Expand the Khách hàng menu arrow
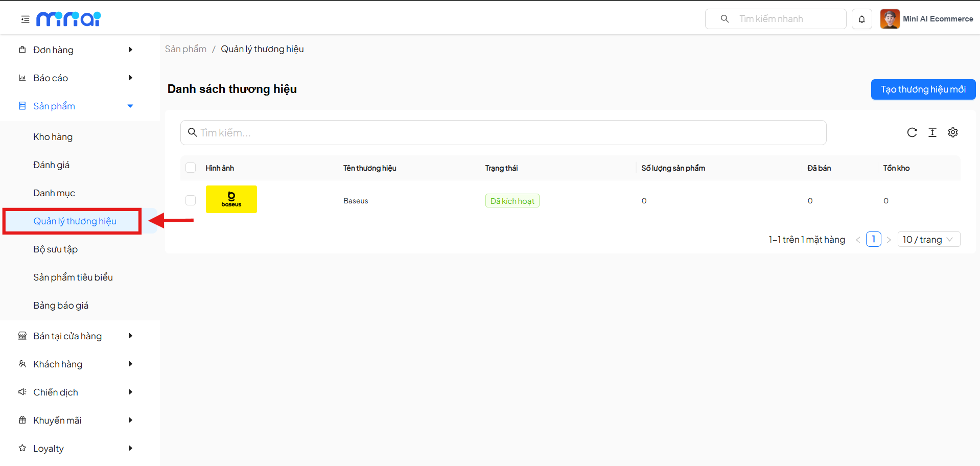980x466 pixels. tap(130, 364)
